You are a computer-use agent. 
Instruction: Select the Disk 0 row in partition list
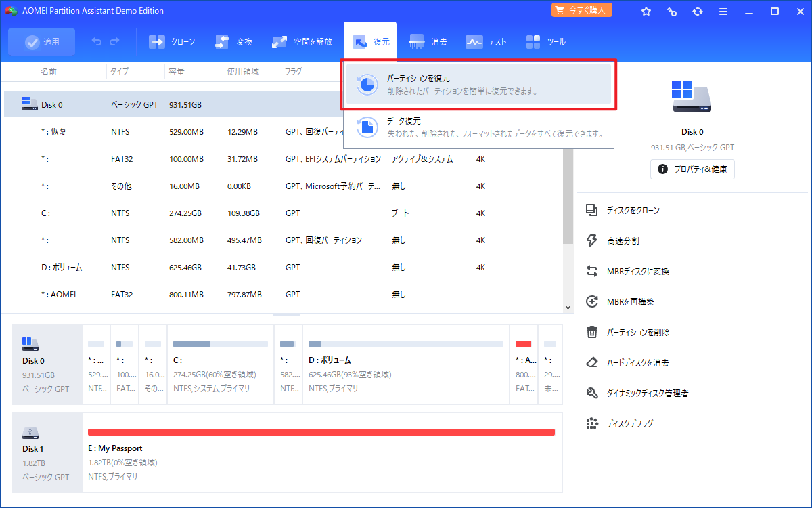283,104
